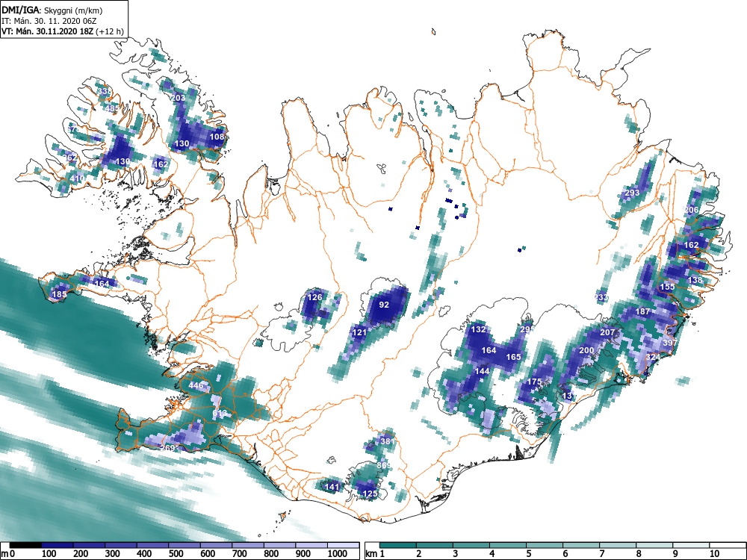The height and width of the screenshot is (560, 747).
Task: Click the '410' visibility label
Action: 77,178
